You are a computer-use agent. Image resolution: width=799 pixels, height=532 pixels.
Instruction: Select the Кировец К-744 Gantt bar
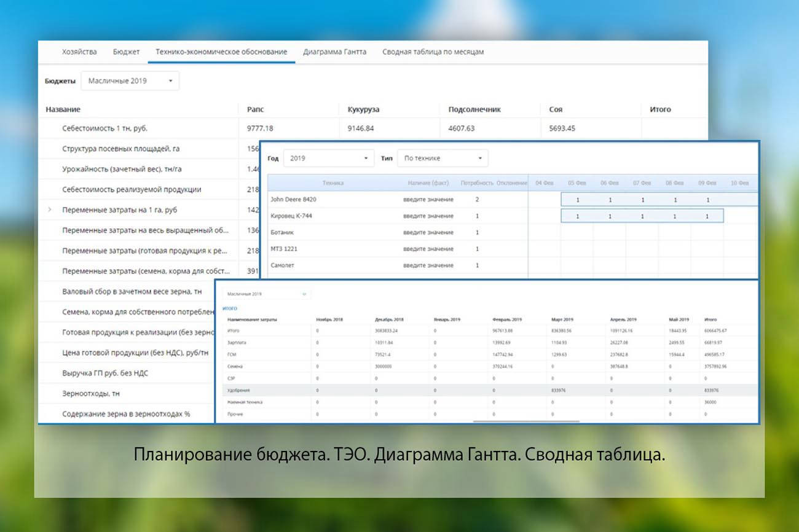642,216
